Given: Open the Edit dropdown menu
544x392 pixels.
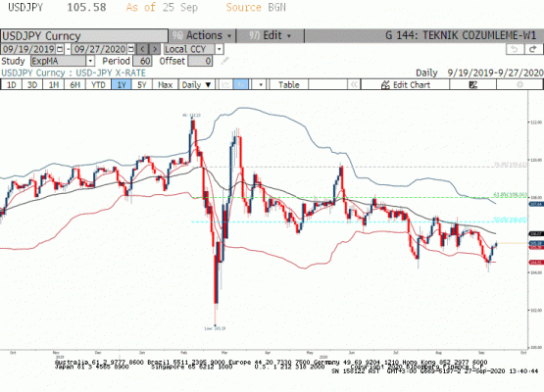Looking at the screenshot, I should coord(271,35).
